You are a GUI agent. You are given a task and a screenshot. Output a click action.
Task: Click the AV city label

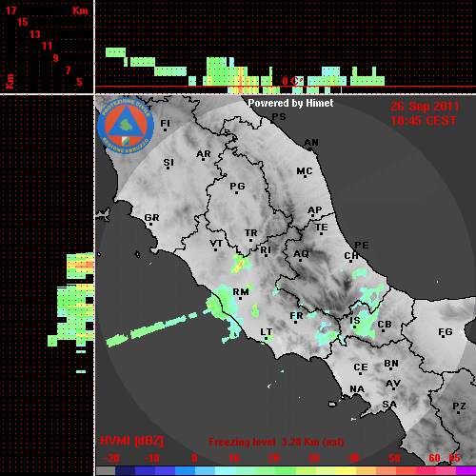tap(393, 384)
